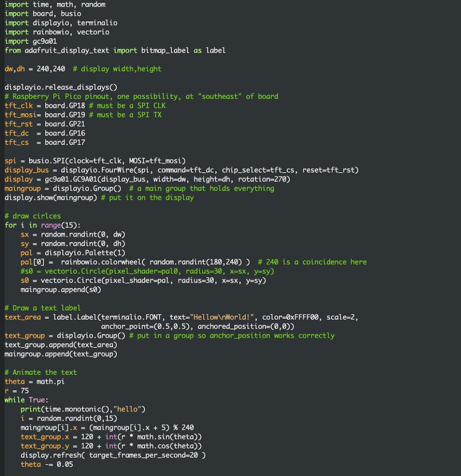This screenshot has height=476, width=461.
Task: Click the 'theta -= 0.05' line
Action: 47,464
